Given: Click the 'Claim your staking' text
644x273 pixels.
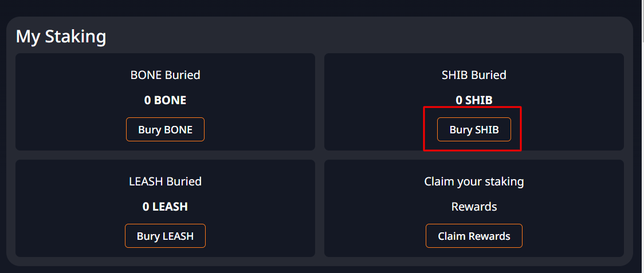Looking at the screenshot, I should pos(474,181).
